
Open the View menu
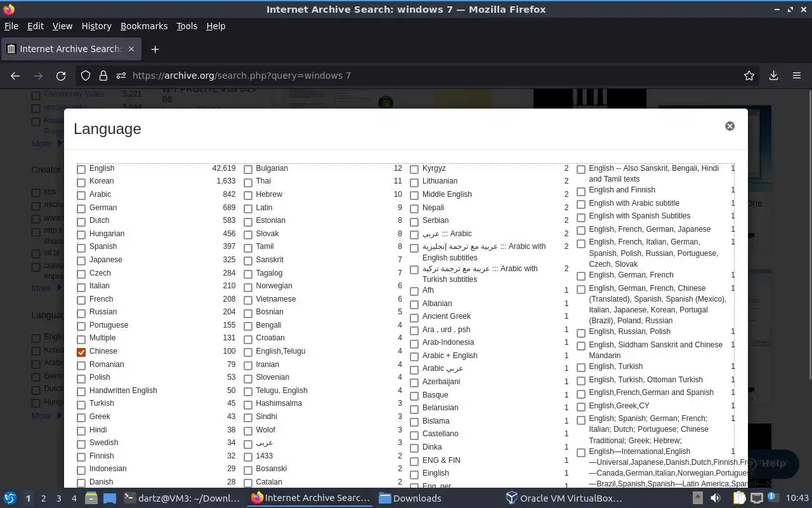62,26
